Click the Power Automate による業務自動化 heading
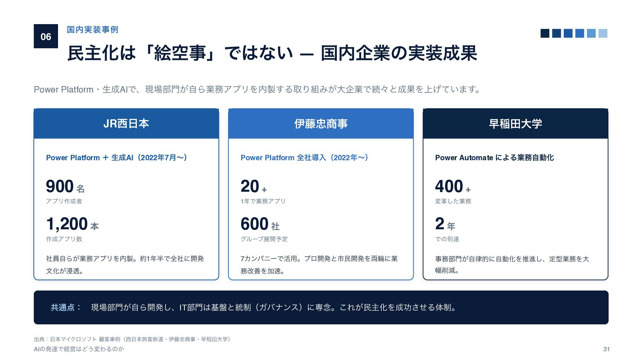The image size is (644, 362). pos(494,158)
